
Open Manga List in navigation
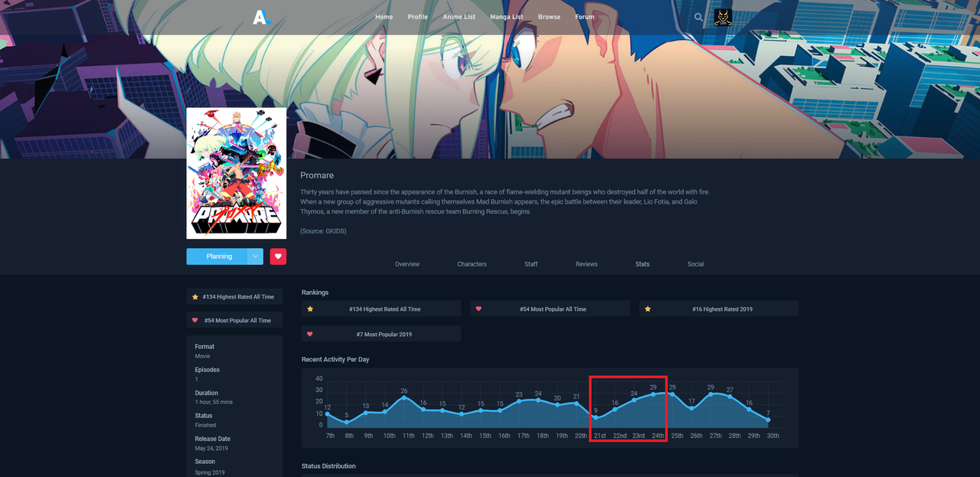[x=506, y=17]
